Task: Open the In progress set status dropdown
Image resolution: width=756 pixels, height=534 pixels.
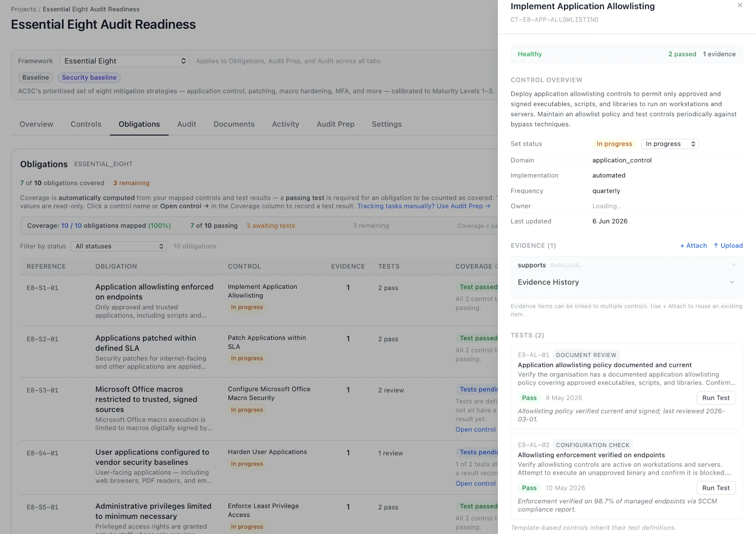Action: [670, 144]
